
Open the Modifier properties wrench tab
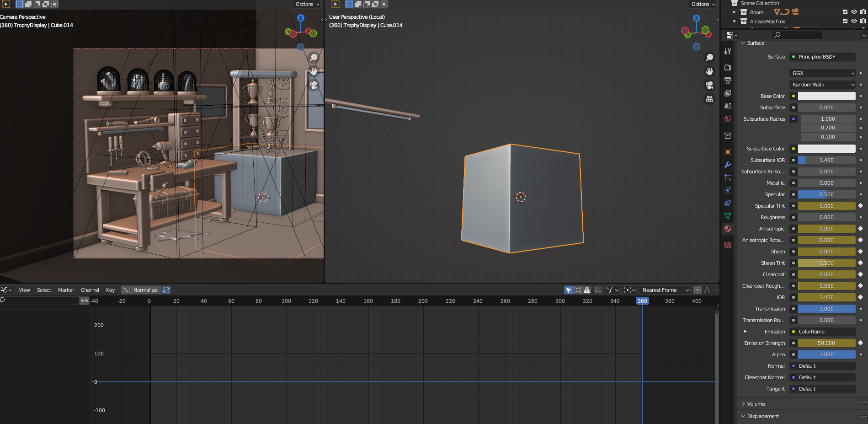click(728, 165)
